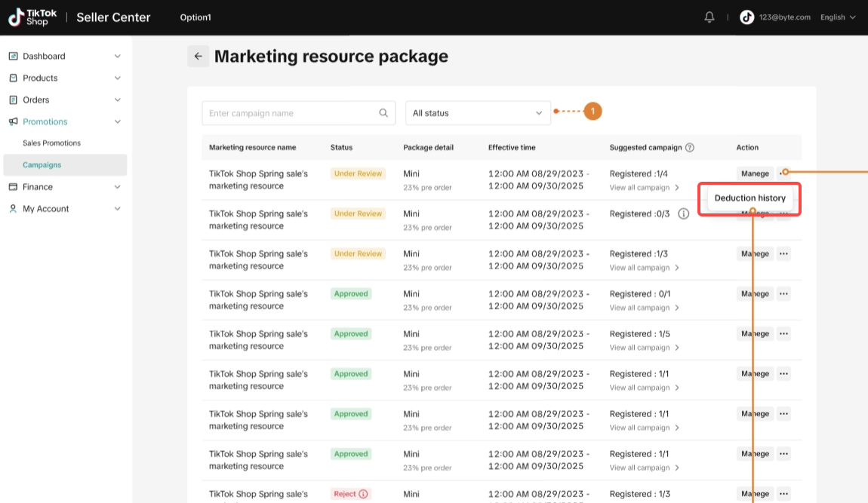Viewport: 868px width, 503px height.
Task: Click the account avatar icon
Action: (746, 17)
